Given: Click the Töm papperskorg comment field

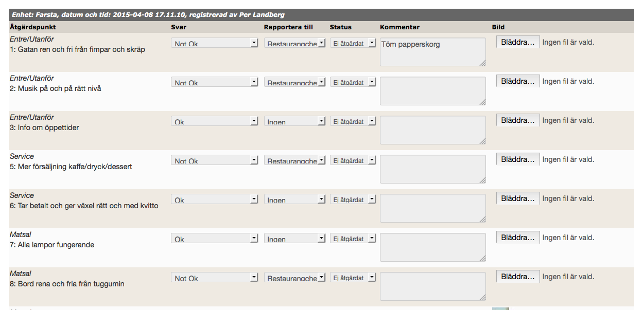Looking at the screenshot, I should 432,52.
